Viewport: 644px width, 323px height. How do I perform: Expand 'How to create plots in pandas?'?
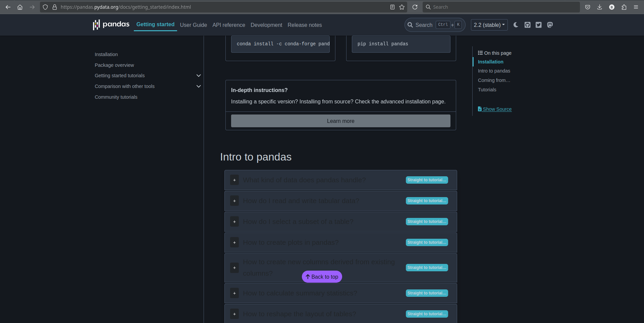point(234,242)
